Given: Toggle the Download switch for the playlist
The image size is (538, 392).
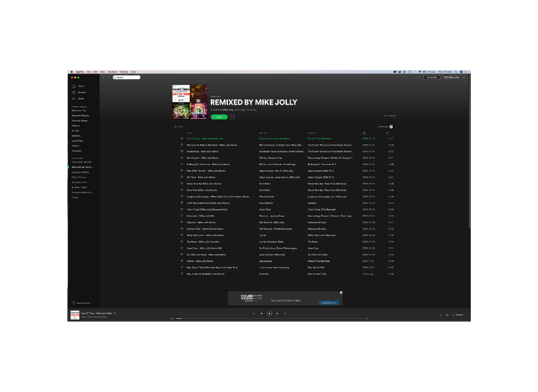Looking at the screenshot, I should pos(392,126).
